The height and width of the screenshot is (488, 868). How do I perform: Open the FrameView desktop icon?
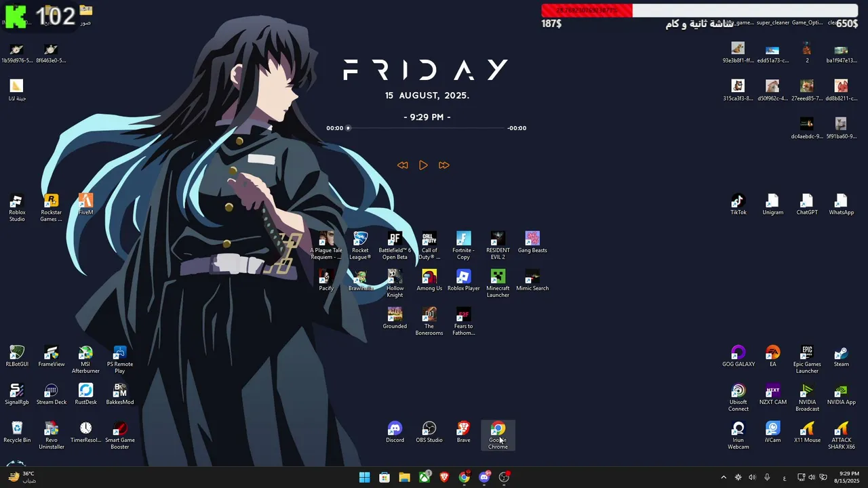[x=51, y=357]
